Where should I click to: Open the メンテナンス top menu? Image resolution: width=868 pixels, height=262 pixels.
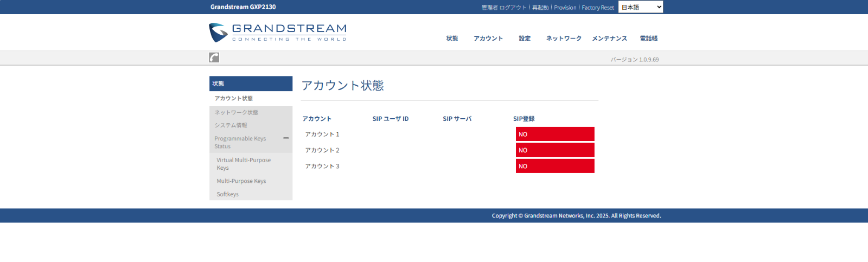610,39
